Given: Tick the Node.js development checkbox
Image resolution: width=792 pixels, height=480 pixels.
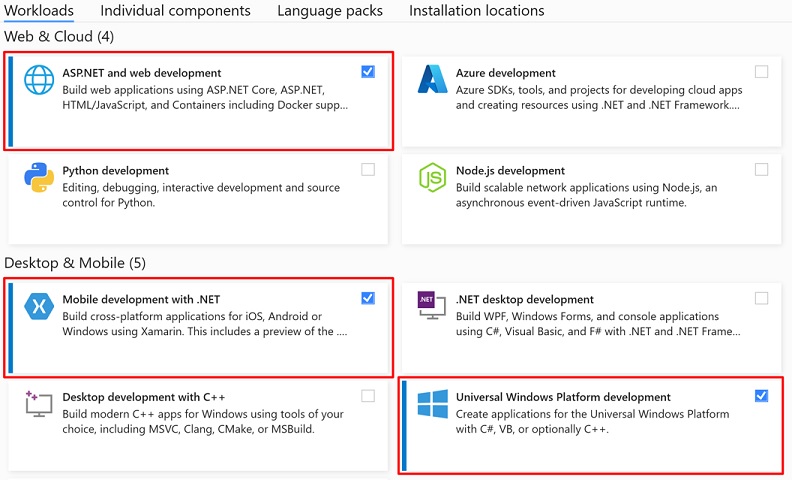Looking at the screenshot, I should click(x=762, y=169).
